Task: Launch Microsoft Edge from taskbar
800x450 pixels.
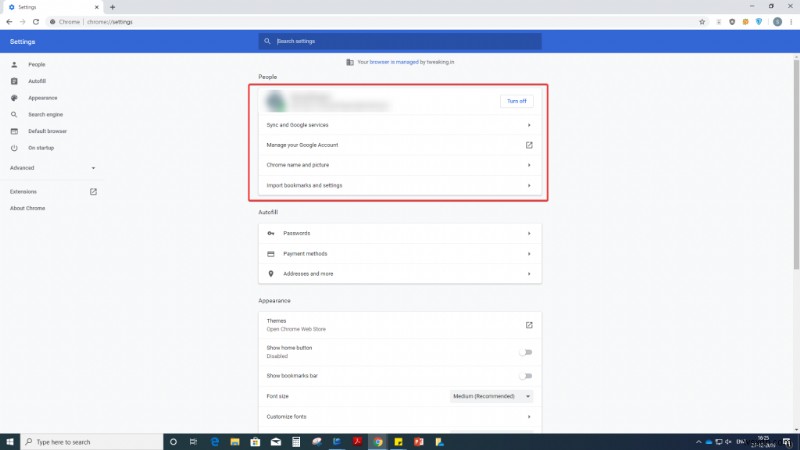Action: click(214, 442)
